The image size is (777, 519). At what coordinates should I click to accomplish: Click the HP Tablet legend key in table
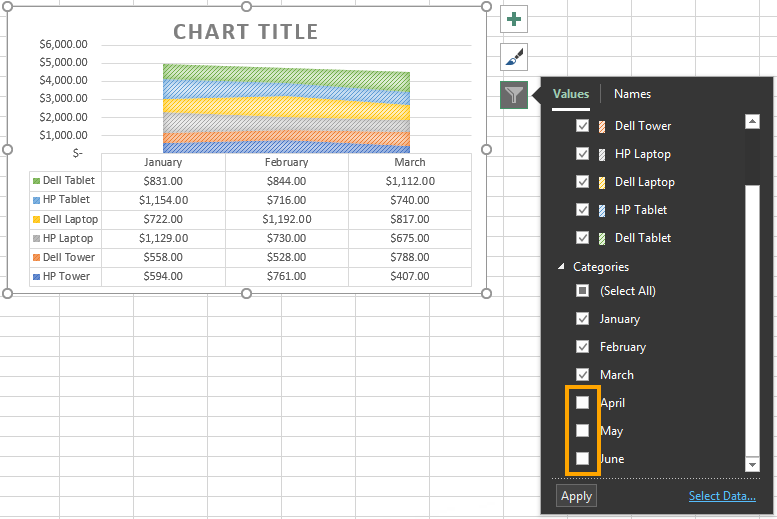tap(36, 200)
